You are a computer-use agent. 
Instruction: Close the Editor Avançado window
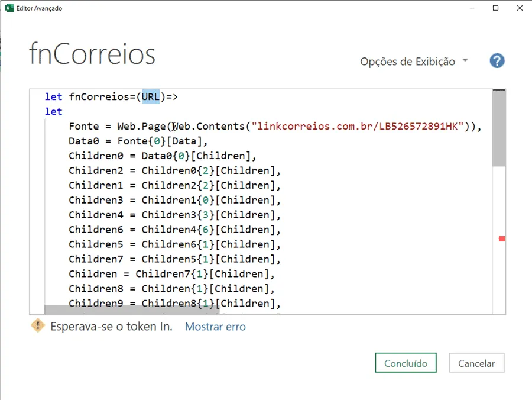(x=520, y=8)
